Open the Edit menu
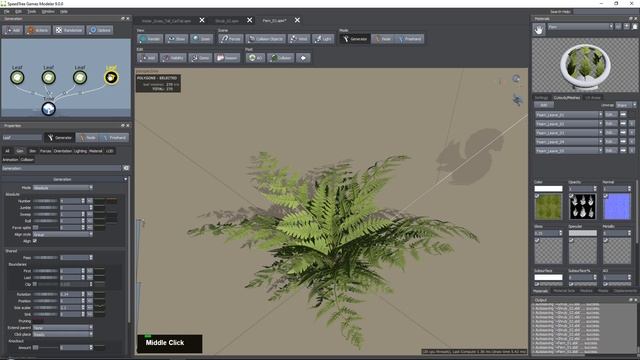 [x=18, y=11]
